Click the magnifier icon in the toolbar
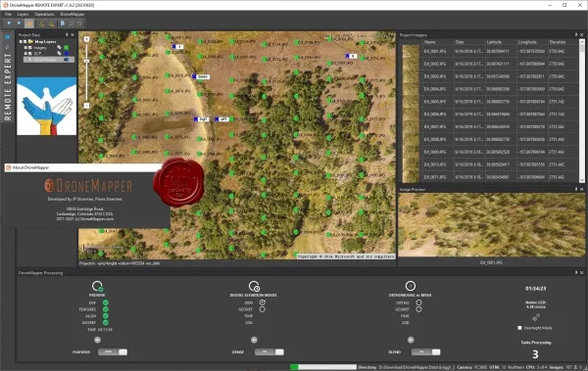588x371 pixels. pyautogui.click(x=71, y=23)
